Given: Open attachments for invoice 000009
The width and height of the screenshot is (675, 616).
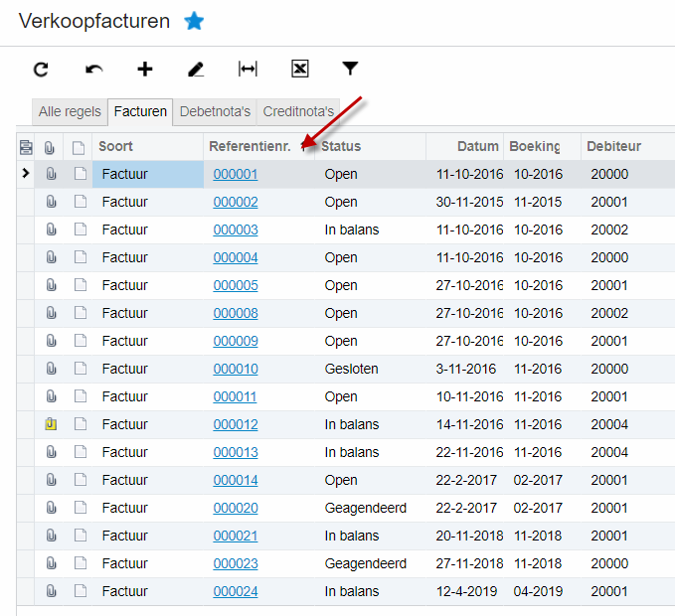Looking at the screenshot, I should click(x=51, y=341).
